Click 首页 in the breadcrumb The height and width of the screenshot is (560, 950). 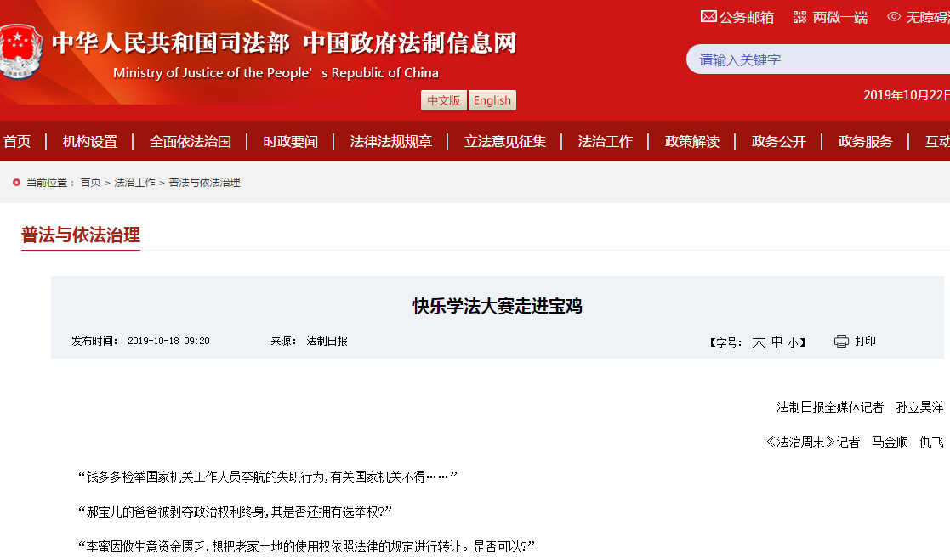coord(90,182)
